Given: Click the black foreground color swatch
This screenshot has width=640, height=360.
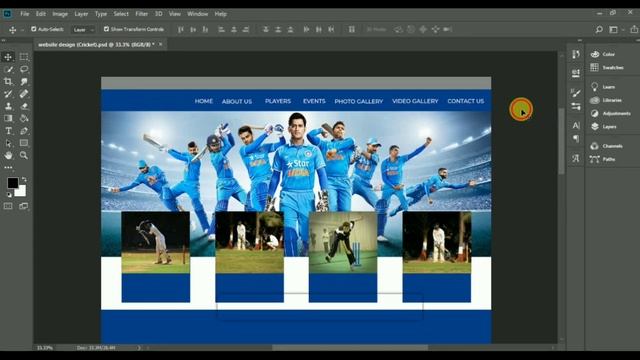Looking at the screenshot, I should [12, 182].
